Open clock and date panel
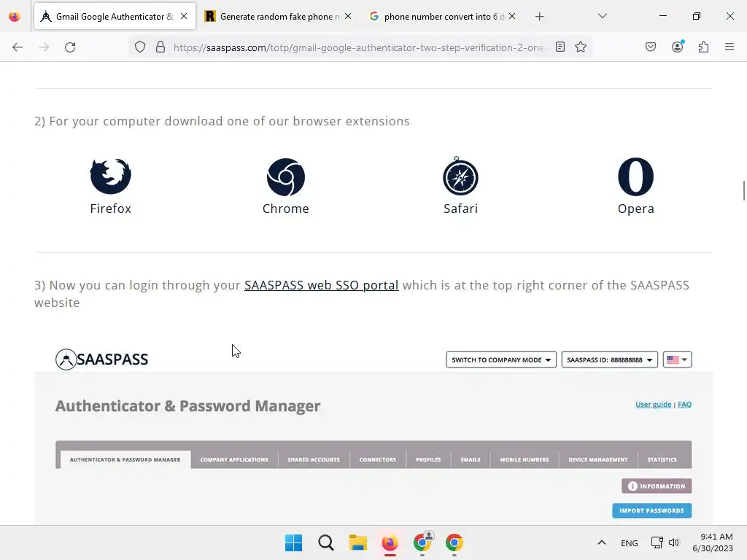This screenshot has height=560, width=747. 713,542
